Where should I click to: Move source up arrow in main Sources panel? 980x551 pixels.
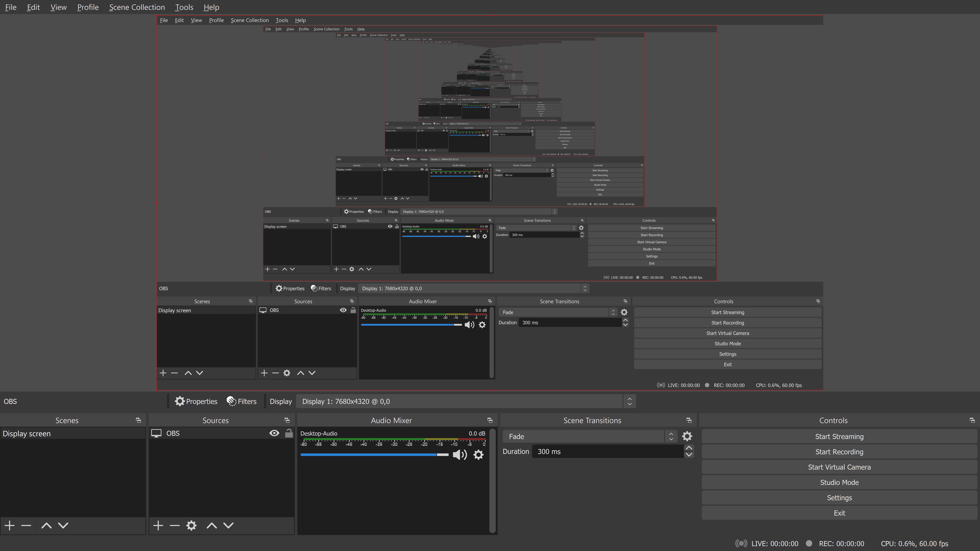point(212,525)
